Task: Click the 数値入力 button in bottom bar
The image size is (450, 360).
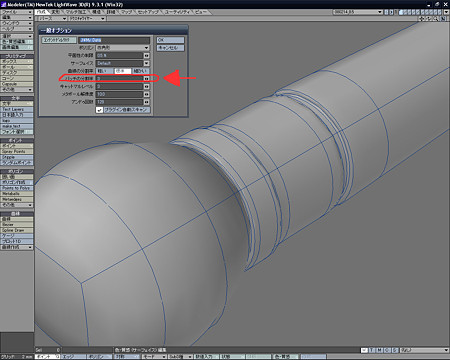Action: [206, 357]
